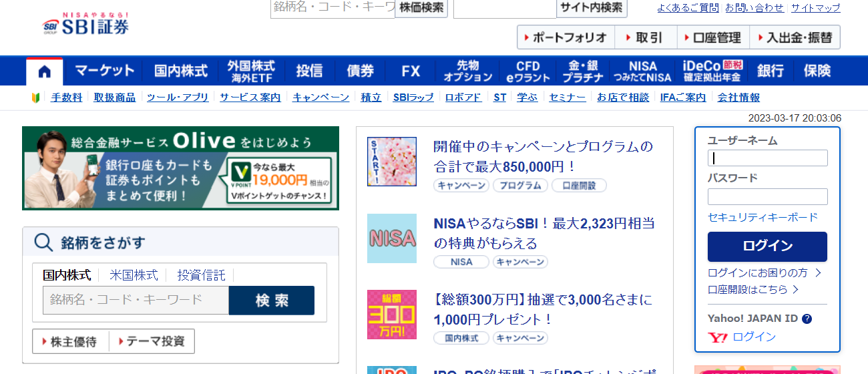
Task: Open the ツール・アプリ link
Action: (x=178, y=98)
